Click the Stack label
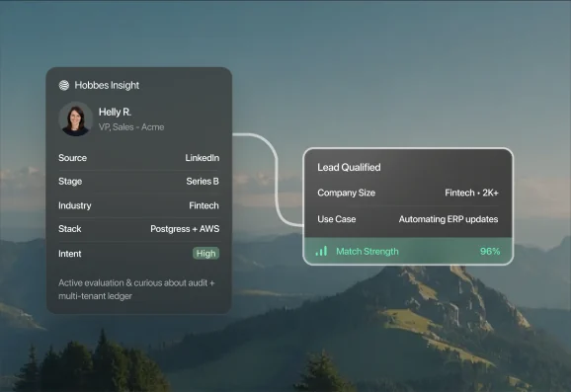Screen dimensions: 571x392 coord(69,229)
